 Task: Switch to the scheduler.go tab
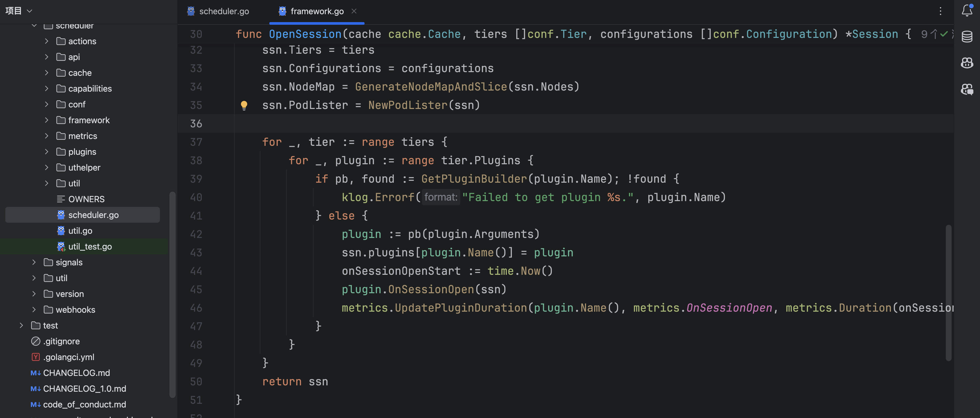tap(218, 11)
